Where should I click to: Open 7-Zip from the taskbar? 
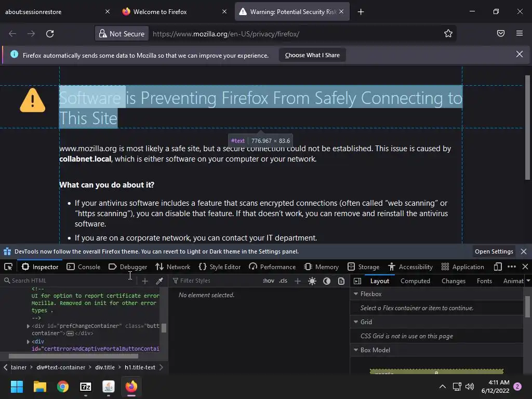coord(86,387)
